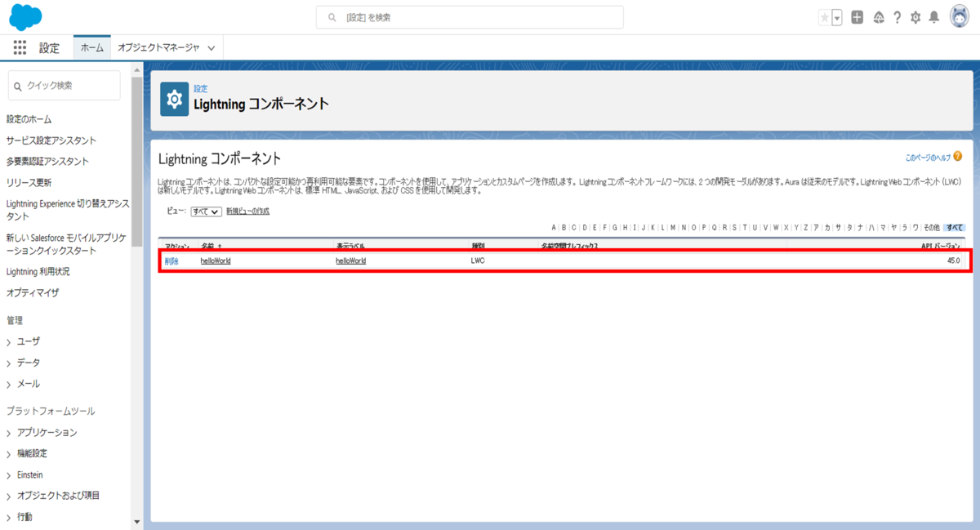
Task: Open the help question mark icon
Action: (x=896, y=16)
